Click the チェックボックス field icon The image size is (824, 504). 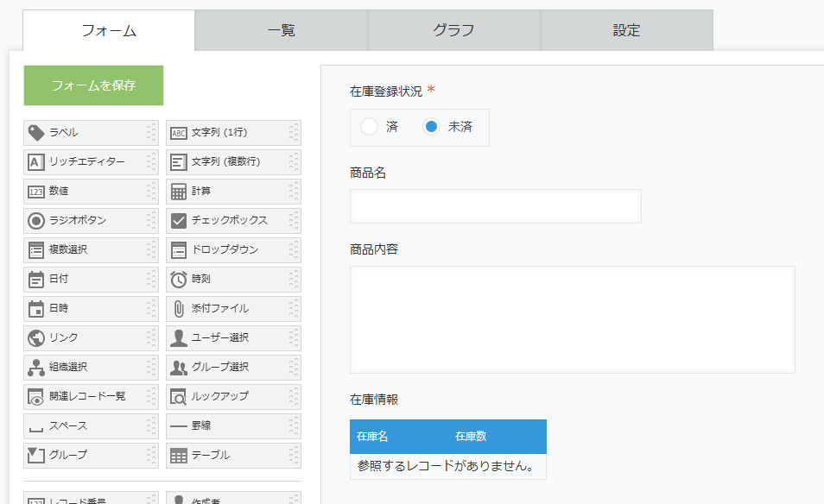(179, 221)
